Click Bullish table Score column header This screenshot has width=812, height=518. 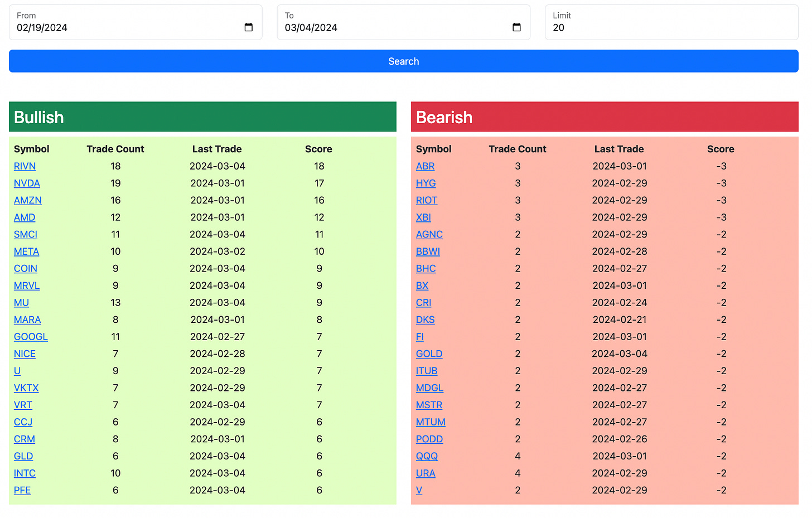[318, 149]
